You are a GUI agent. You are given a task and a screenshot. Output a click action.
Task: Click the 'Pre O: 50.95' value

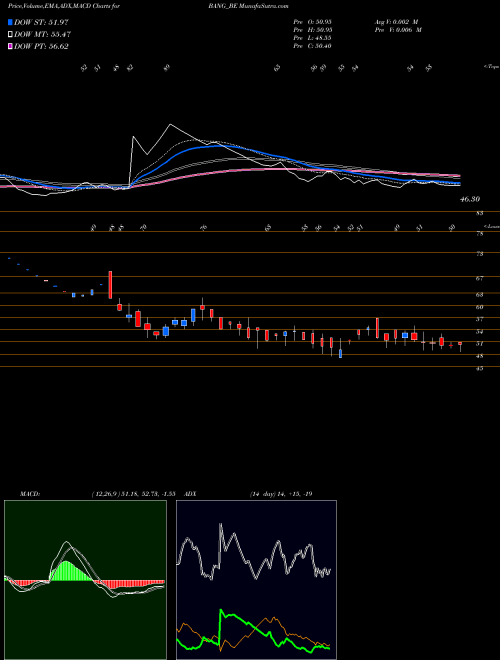[x=312, y=22]
